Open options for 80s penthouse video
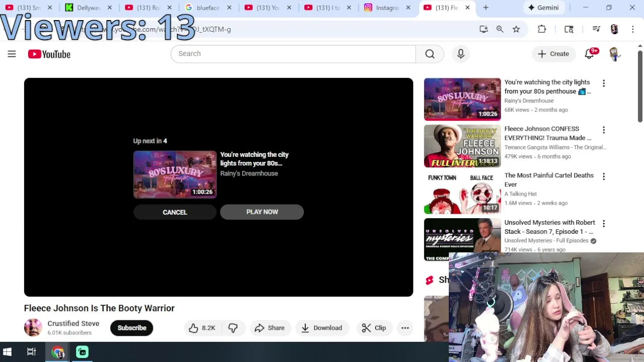This screenshot has width=644, height=362. [x=604, y=83]
